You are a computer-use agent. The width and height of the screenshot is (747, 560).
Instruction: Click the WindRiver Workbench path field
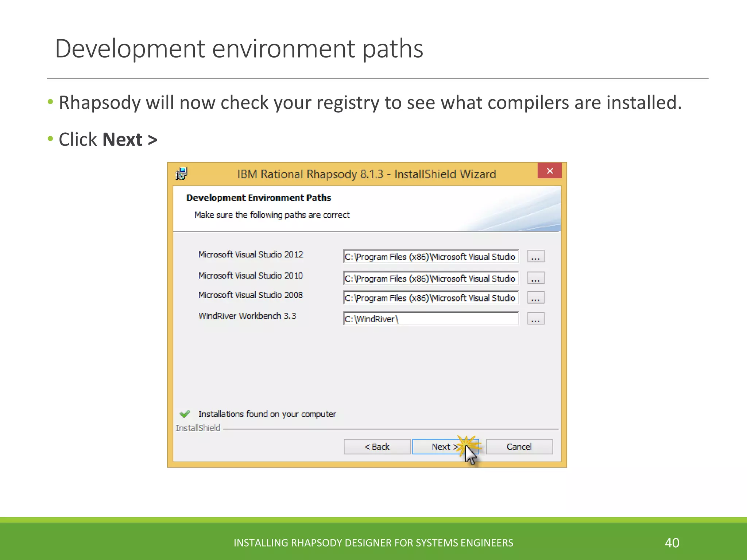[x=431, y=319]
